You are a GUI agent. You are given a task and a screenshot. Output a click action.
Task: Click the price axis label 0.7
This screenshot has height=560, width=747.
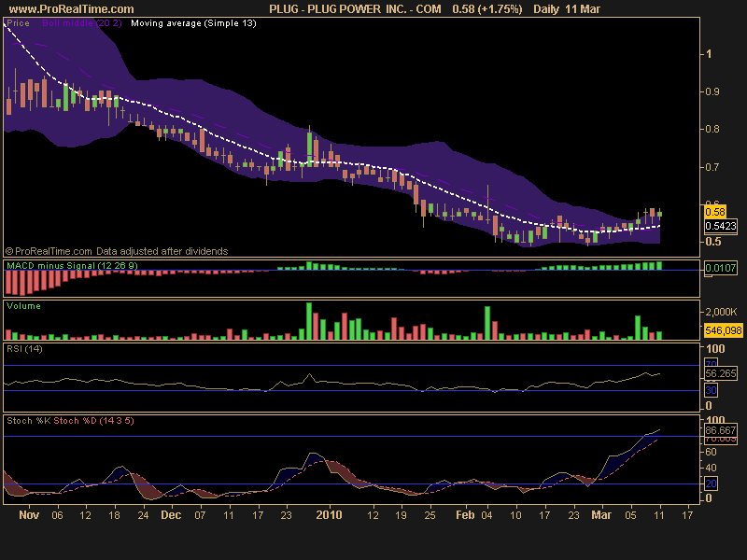pos(712,167)
